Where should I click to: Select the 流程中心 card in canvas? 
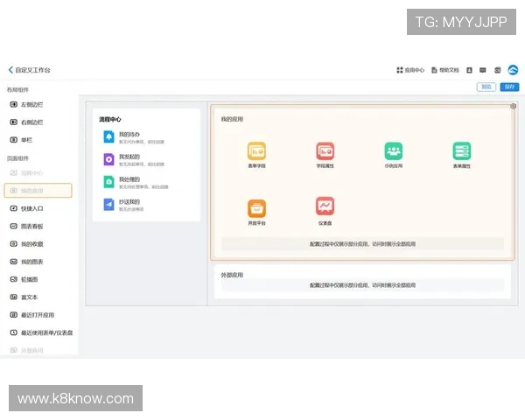tap(146, 164)
